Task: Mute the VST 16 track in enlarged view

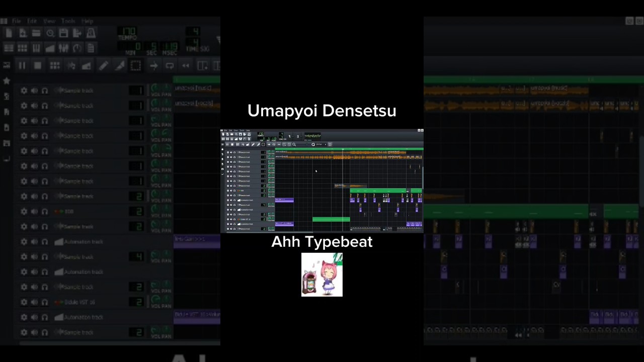Action: tap(34, 302)
